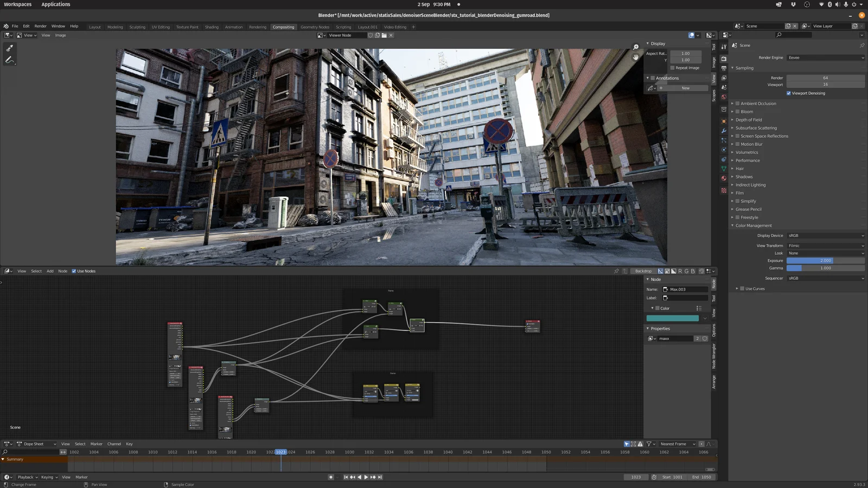This screenshot has width=868, height=488.
Task: Select the Output Properties printer icon
Action: 724,68
